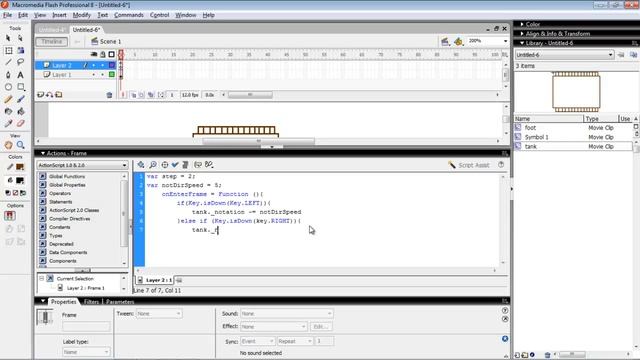Click the Edit Symbols icon

coord(458,42)
